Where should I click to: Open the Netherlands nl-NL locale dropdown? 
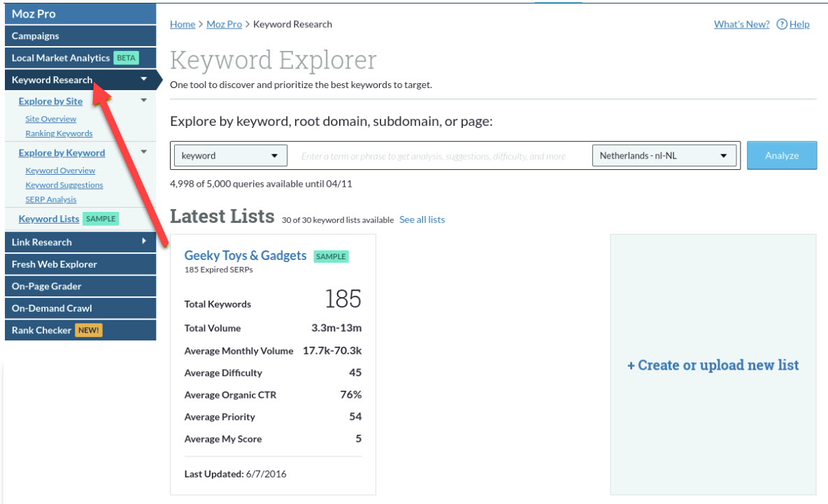tap(664, 156)
